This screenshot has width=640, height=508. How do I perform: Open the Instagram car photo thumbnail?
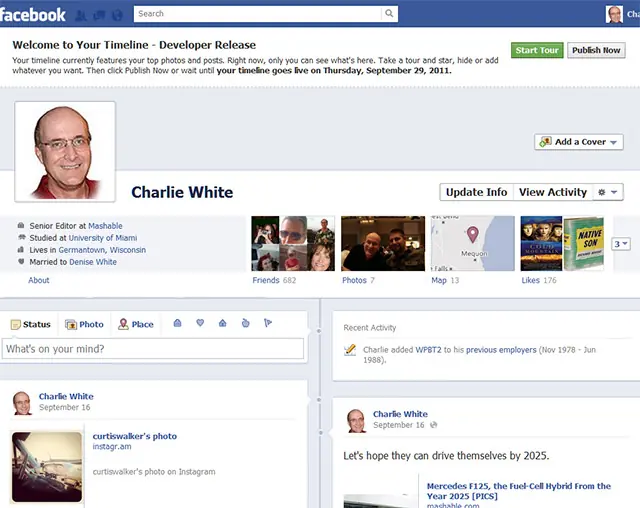pyautogui.click(x=47, y=467)
